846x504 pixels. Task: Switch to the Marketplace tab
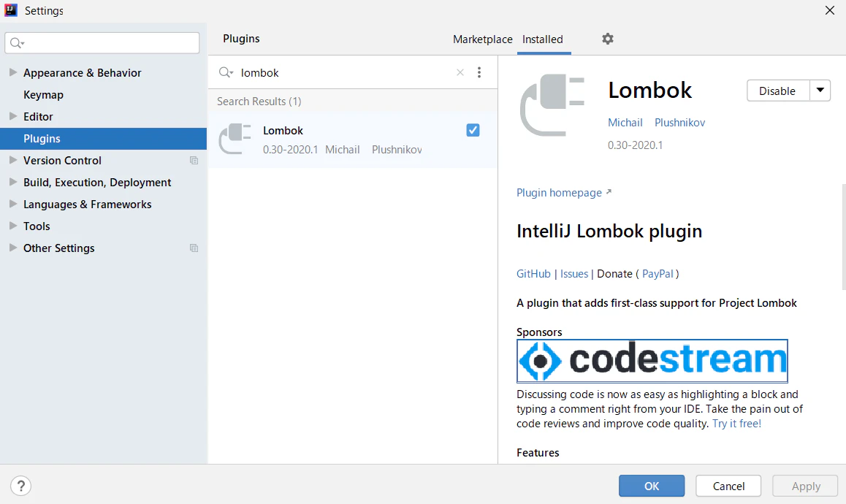click(482, 39)
